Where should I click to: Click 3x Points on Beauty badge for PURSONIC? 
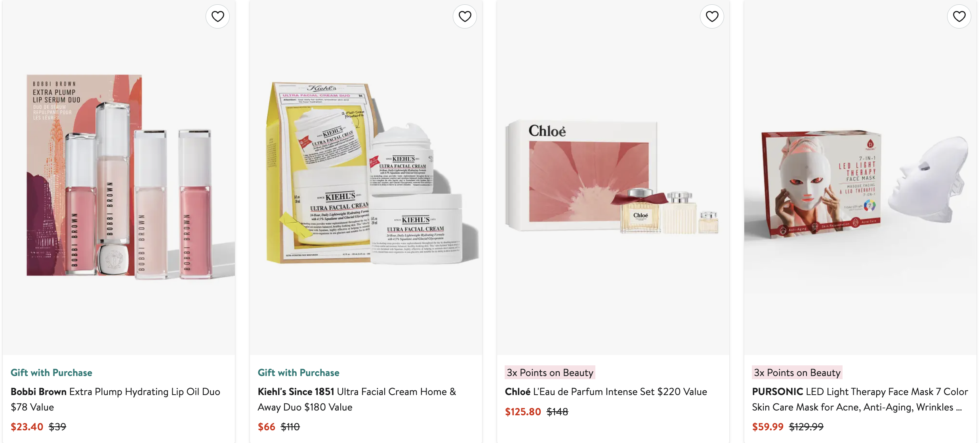797,373
